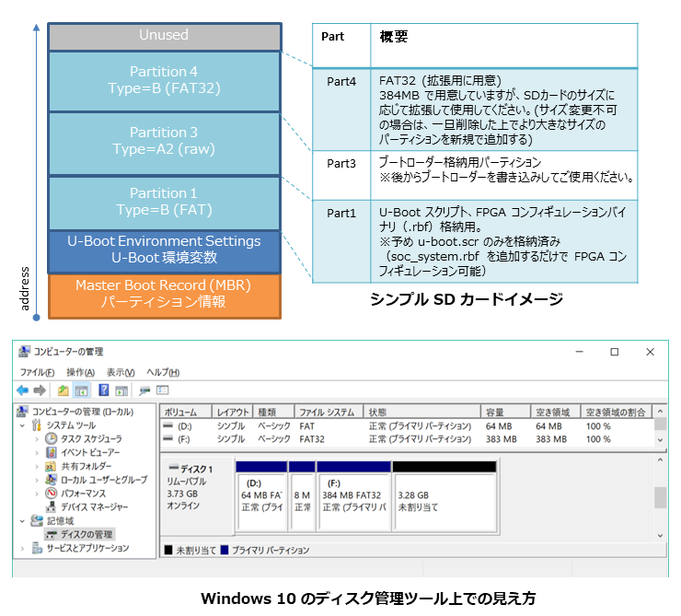Viewport: 681px width, 616px height.
Task: Select the Services and Applications tree icon
Action: [x=37, y=548]
